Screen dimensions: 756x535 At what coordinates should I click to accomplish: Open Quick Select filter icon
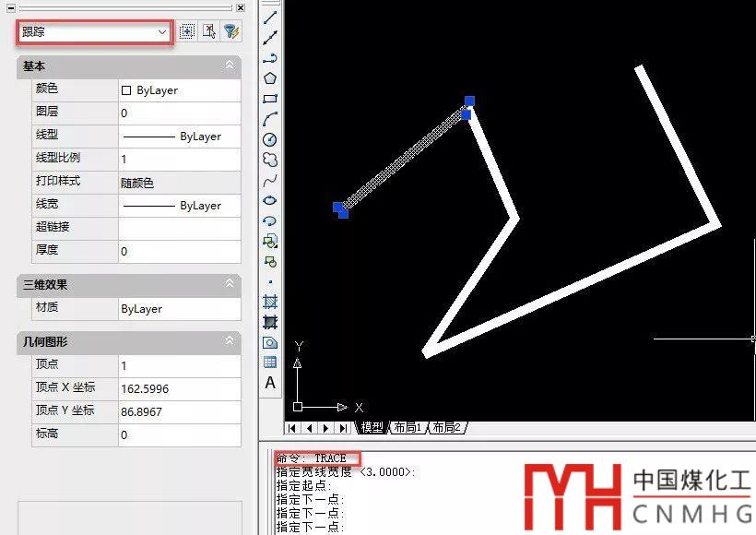231,32
